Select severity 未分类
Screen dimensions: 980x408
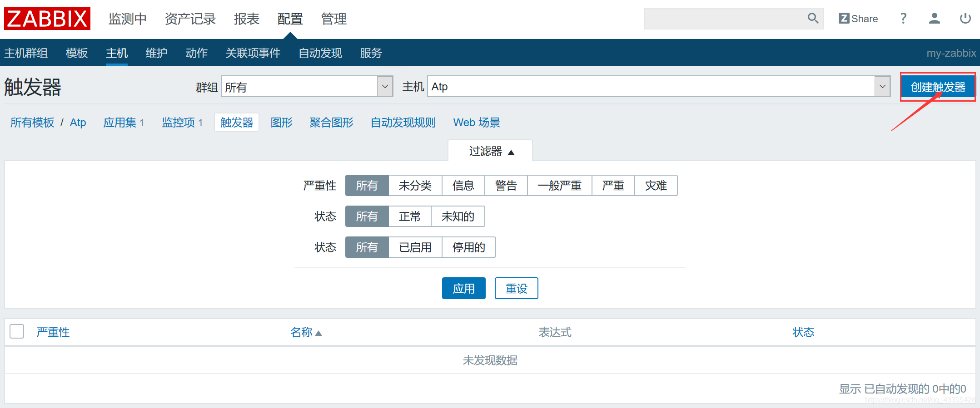coord(415,186)
